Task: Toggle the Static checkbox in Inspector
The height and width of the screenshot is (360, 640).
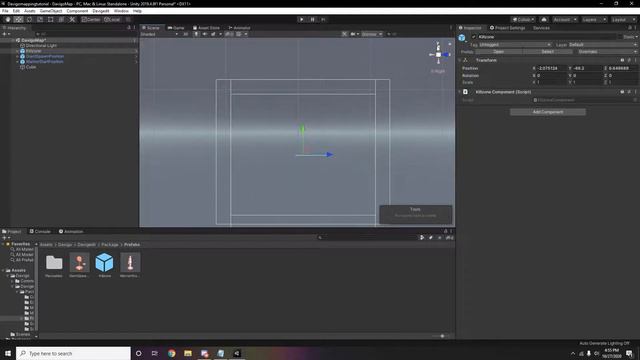Action: point(620,37)
